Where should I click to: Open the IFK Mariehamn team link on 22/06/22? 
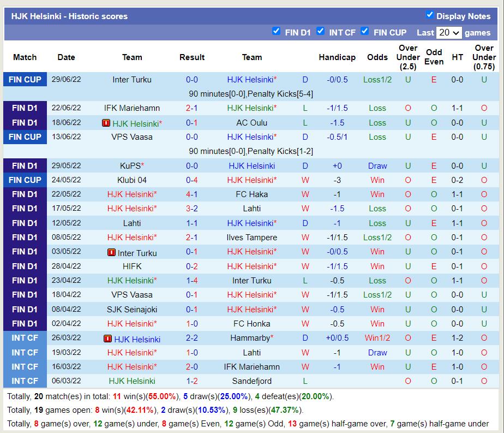coord(132,108)
